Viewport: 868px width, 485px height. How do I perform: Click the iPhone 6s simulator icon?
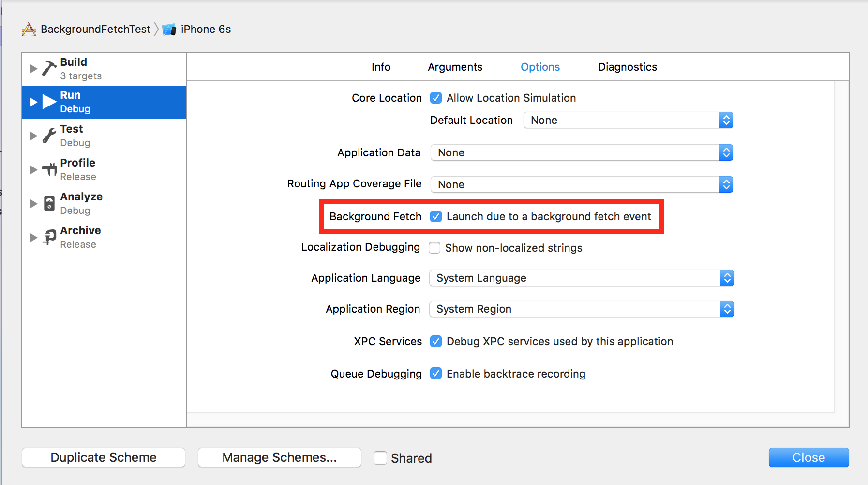[169, 30]
